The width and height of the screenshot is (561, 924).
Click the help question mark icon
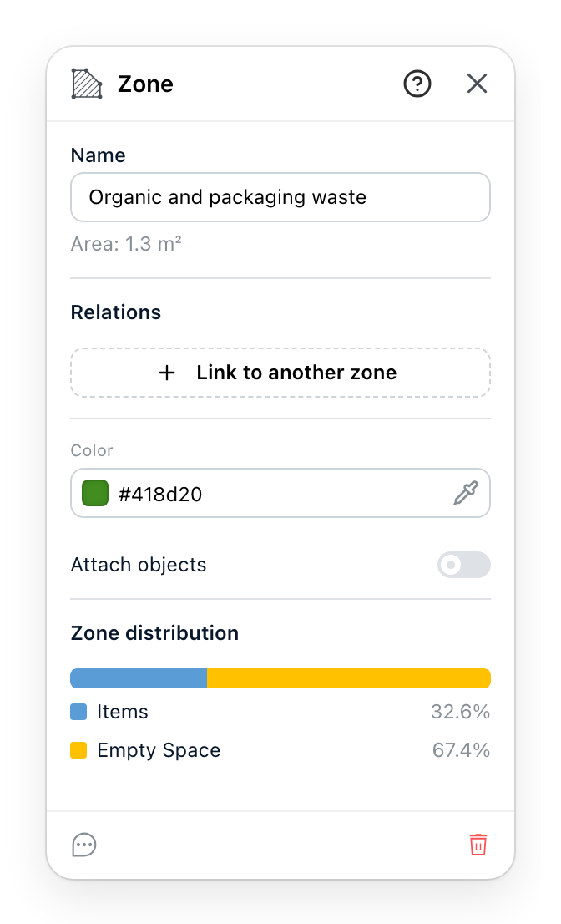coord(417,84)
